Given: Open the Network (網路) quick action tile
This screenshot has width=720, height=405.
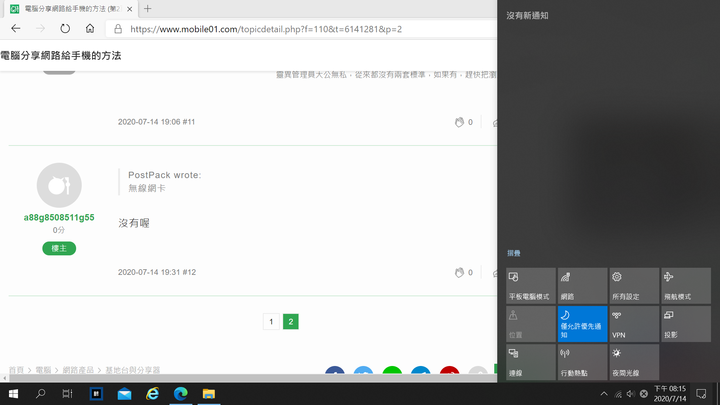Looking at the screenshot, I should click(x=582, y=286).
